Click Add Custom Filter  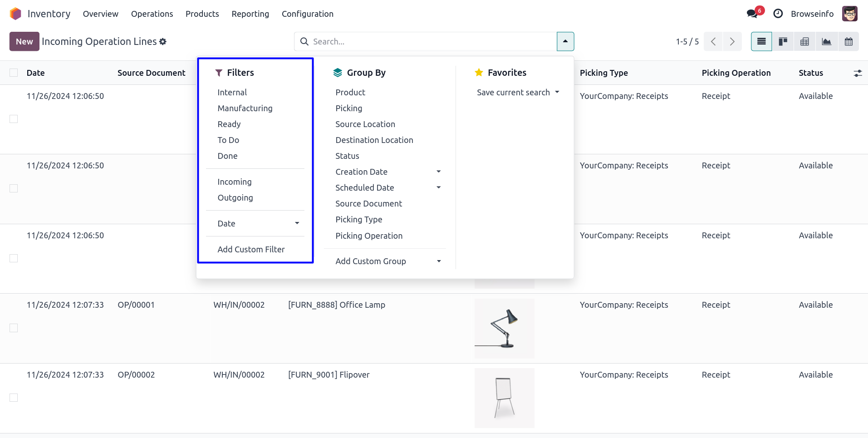click(x=251, y=250)
